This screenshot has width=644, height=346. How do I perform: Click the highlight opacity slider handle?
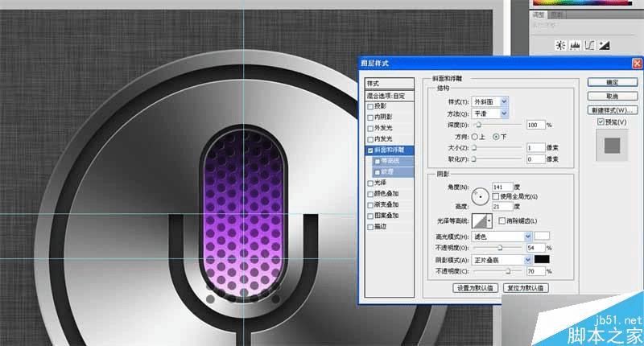(500, 248)
